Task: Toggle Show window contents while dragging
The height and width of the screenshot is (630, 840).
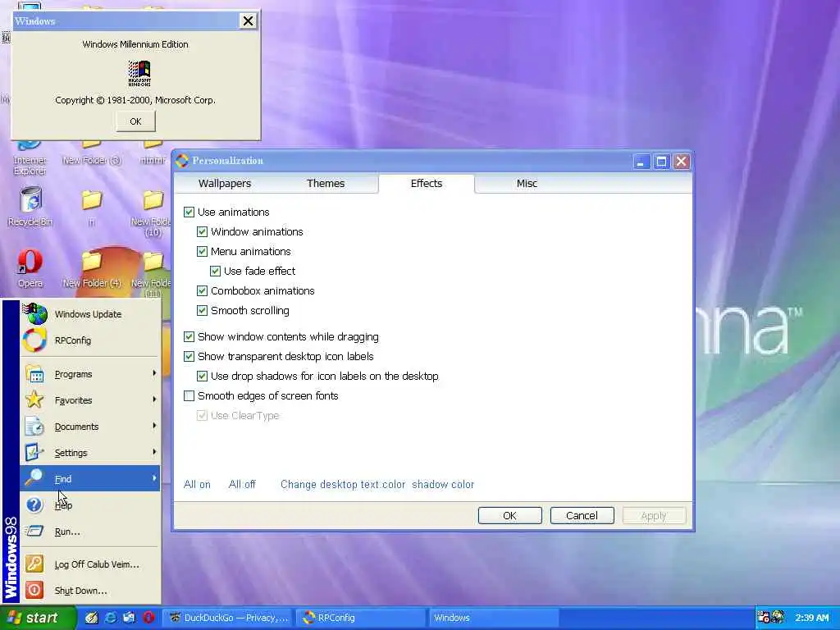Action: (189, 337)
